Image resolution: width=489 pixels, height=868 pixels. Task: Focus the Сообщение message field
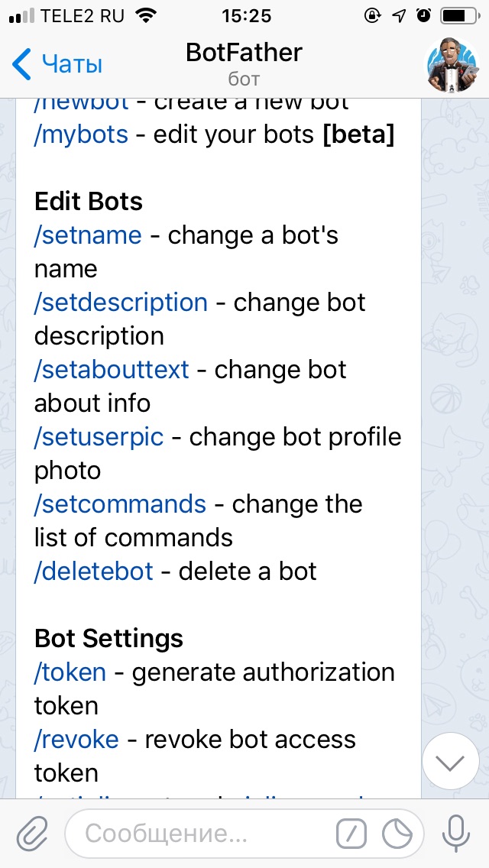click(x=199, y=833)
